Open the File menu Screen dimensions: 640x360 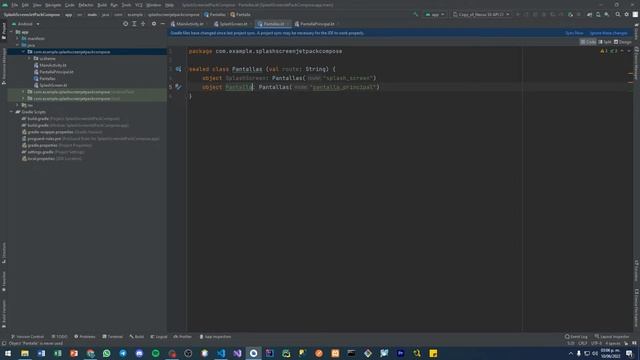[x=15, y=5]
